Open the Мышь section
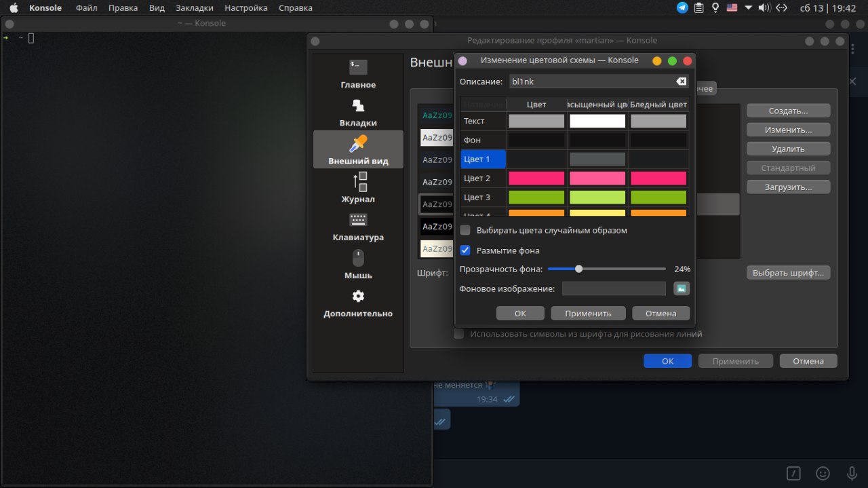The height and width of the screenshot is (488, 868). pos(358,265)
